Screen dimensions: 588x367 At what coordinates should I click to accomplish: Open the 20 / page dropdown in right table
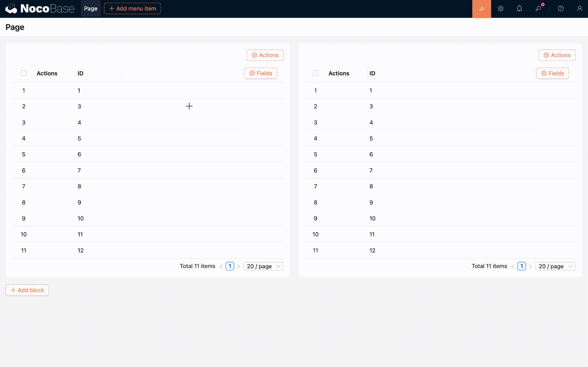[555, 266]
